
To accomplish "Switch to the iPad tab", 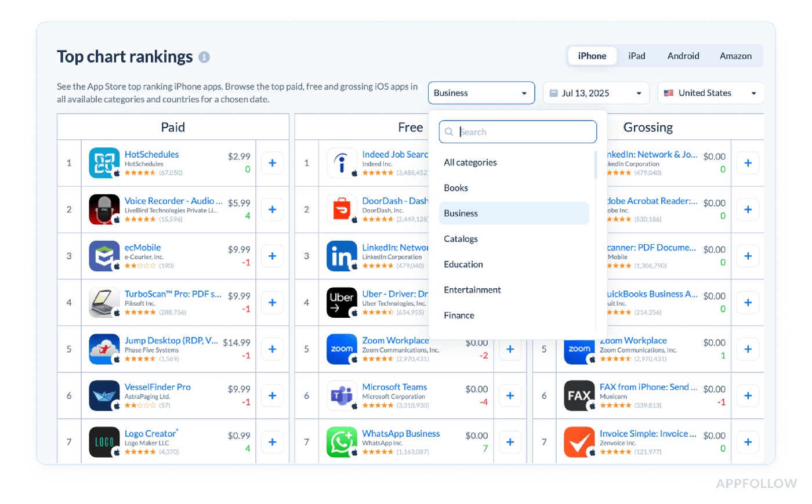I will tap(636, 56).
